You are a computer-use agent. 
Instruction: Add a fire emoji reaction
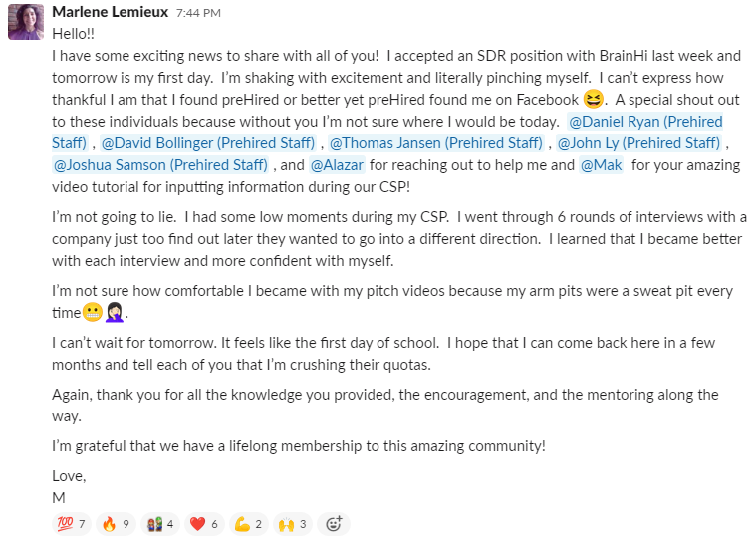tap(117, 523)
